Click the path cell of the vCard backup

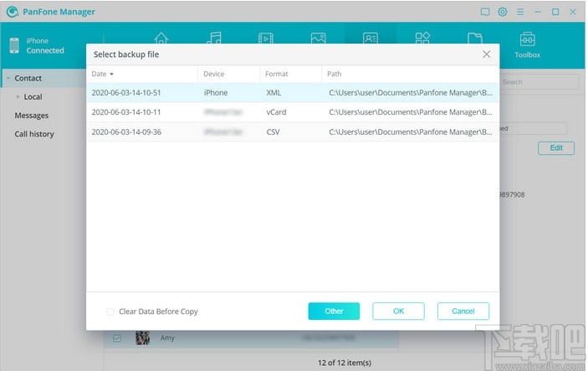point(410,112)
